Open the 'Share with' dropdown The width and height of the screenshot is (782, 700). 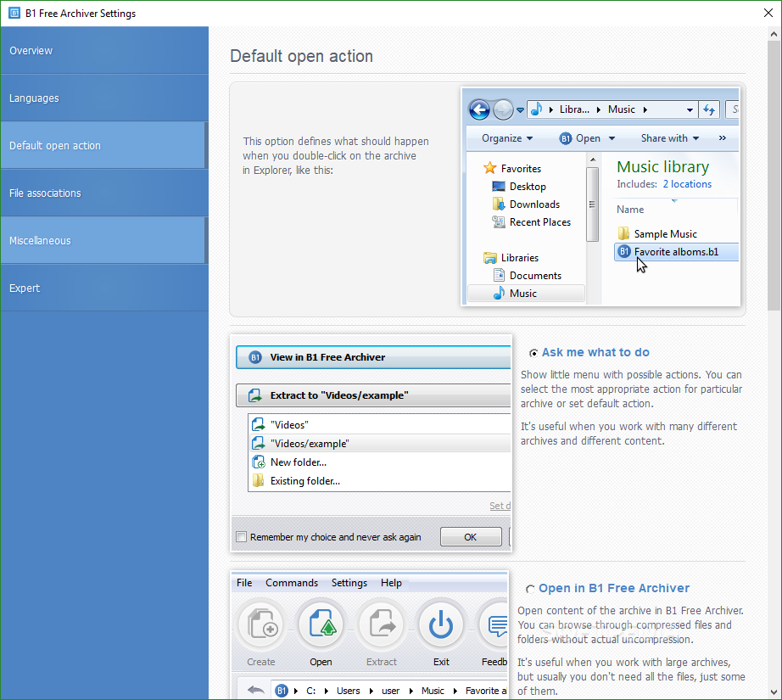point(670,138)
